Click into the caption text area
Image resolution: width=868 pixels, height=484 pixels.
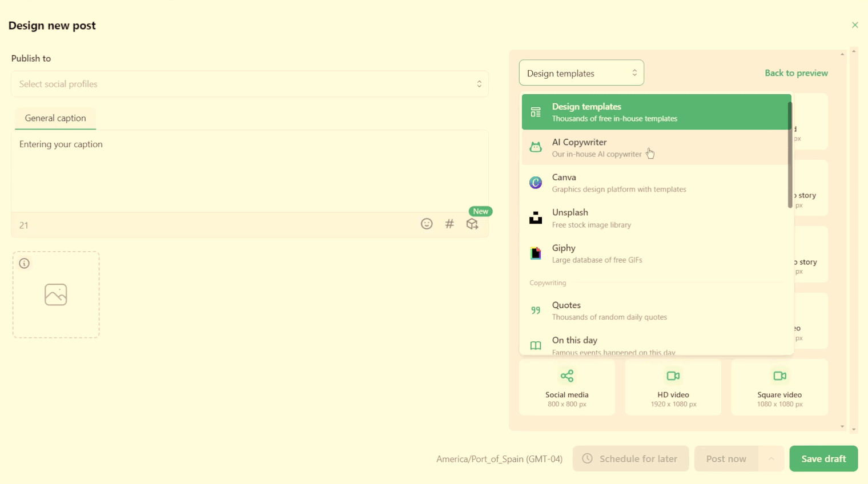[250, 171]
